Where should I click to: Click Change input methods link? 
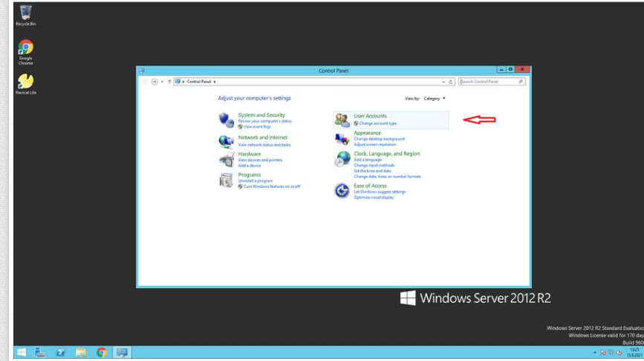pos(374,166)
